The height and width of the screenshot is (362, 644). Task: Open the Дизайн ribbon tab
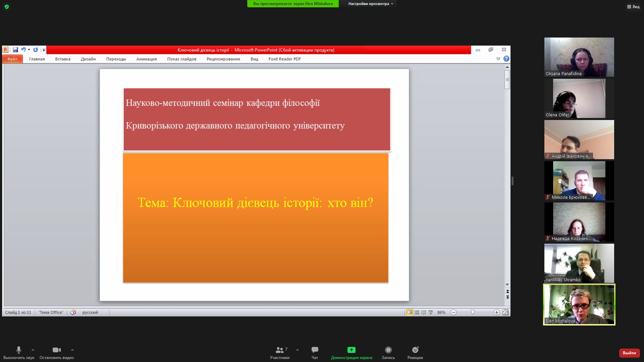pyautogui.click(x=88, y=59)
